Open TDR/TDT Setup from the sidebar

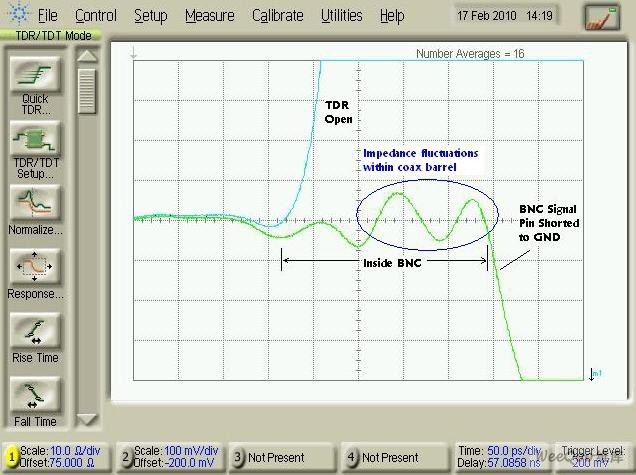click(35, 139)
